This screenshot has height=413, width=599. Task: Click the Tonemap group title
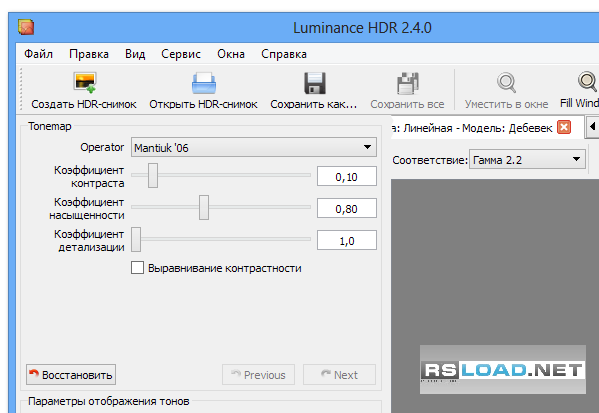tap(50, 126)
